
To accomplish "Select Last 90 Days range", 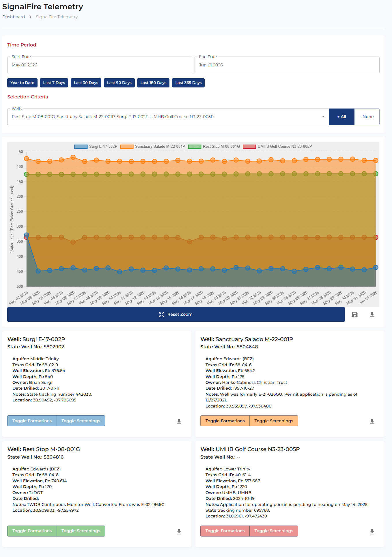I will [x=119, y=83].
